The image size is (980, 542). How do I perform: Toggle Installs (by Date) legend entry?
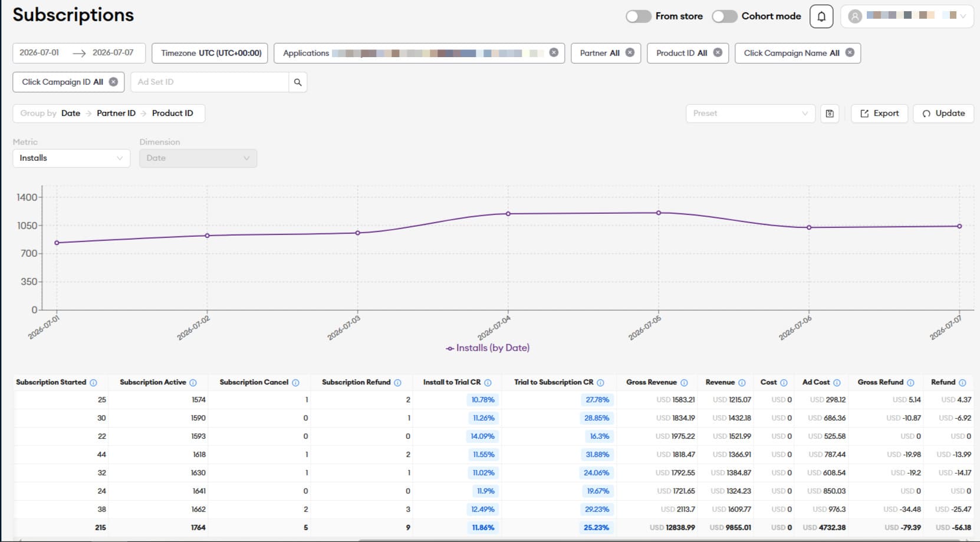point(488,348)
